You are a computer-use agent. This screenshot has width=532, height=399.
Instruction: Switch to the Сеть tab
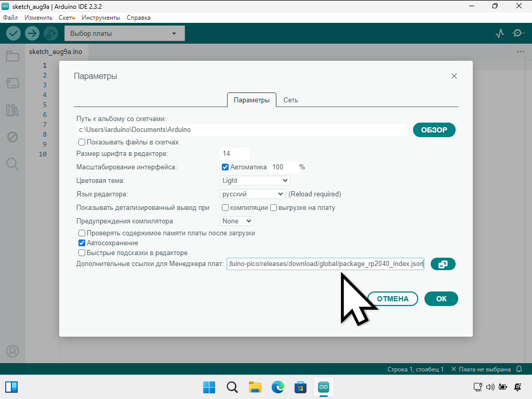[291, 100]
